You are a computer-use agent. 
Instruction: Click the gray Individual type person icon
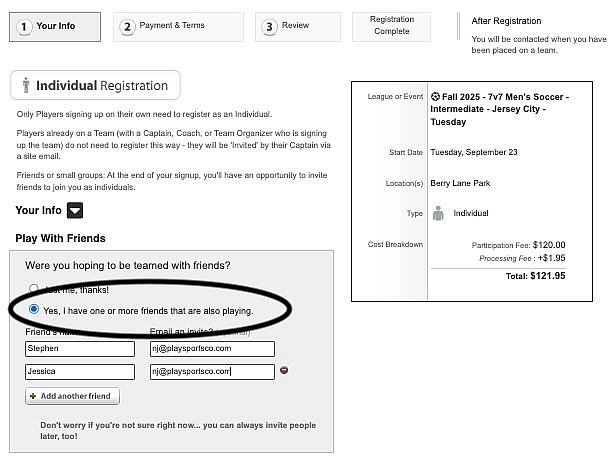pyautogui.click(x=438, y=213)
